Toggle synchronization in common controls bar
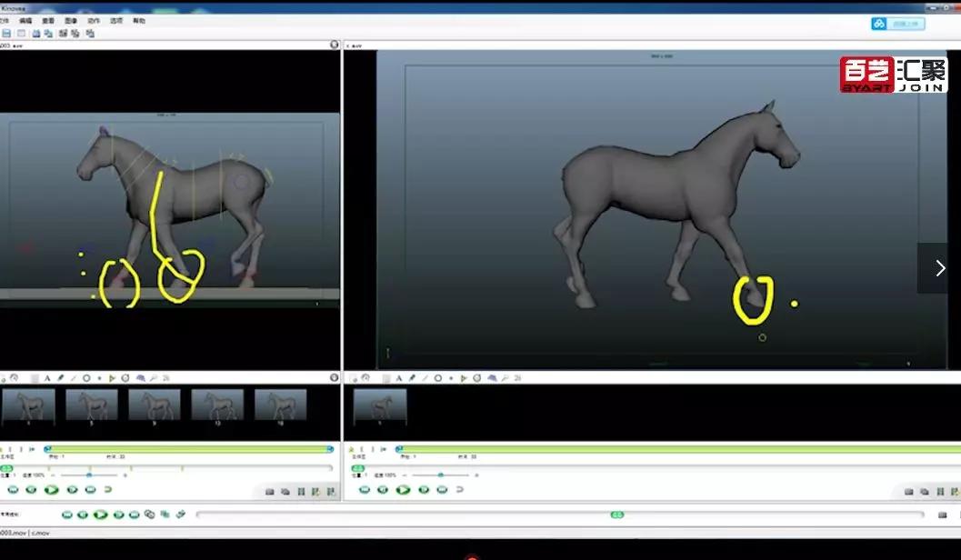This screenshot has height=560, width=961. coord(149,514)
